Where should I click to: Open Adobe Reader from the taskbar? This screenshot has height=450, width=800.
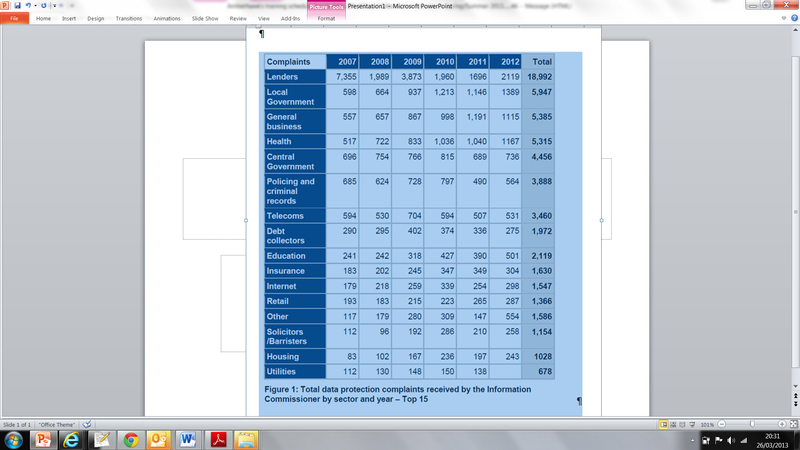(217, 440)
